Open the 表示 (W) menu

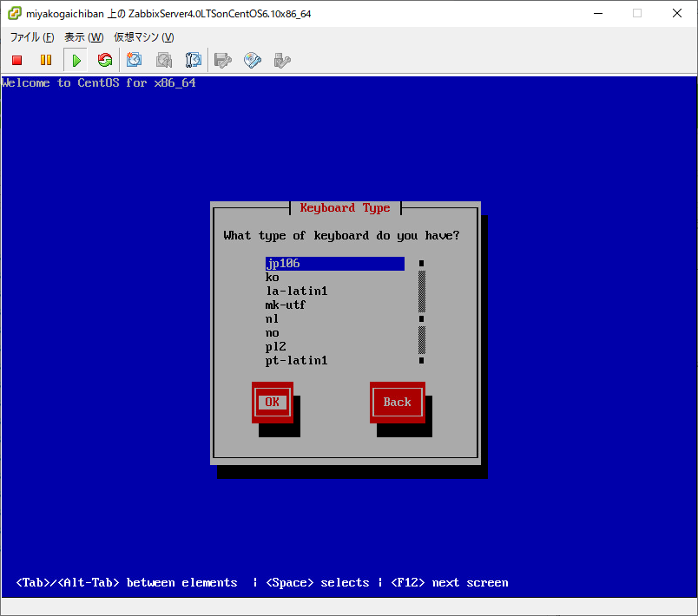83,37
